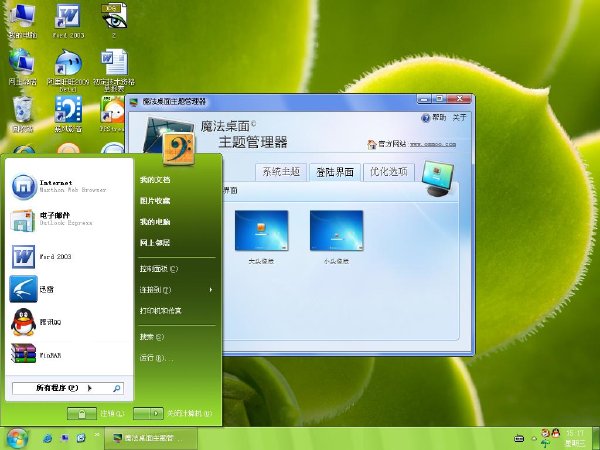Image resolution: width=600 pixels, height=450 pixels.
Task: Launch the PPStream desktop shortcut
Action: tap(112, 114)
